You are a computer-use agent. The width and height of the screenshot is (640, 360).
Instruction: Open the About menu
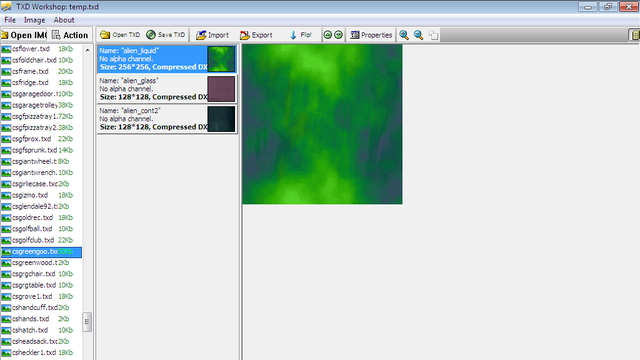pyautogui.click(x=64, y=20)
